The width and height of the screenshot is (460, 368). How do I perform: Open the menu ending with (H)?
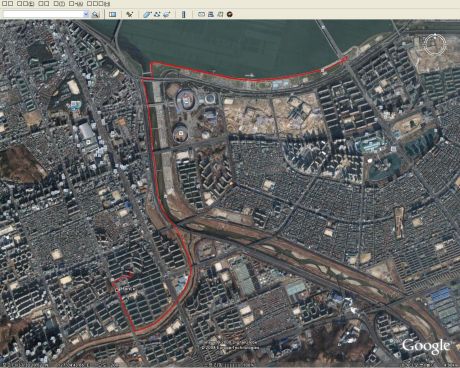tap(98, 4)
